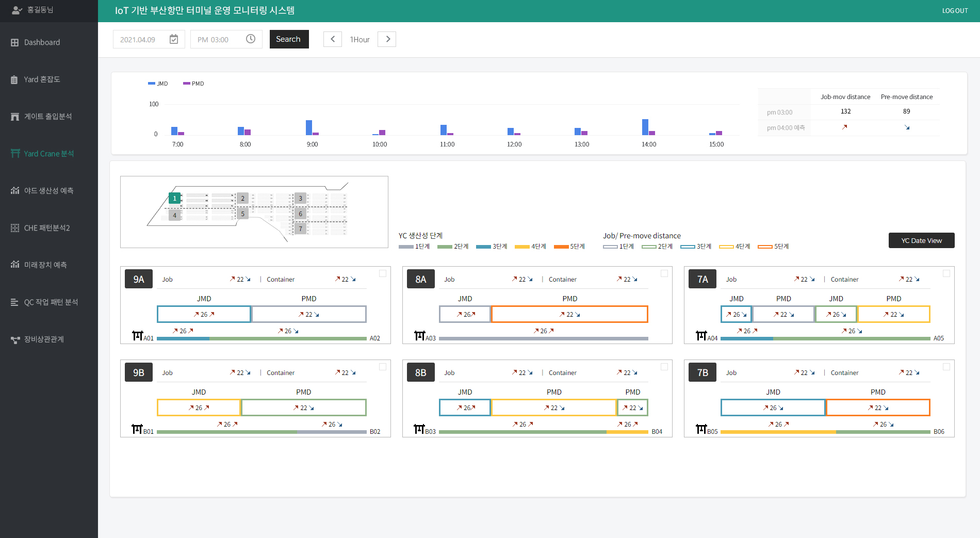Advance to next hour with right chevron
The width and height of the screenshot is (980, 538).
(387, 39)
